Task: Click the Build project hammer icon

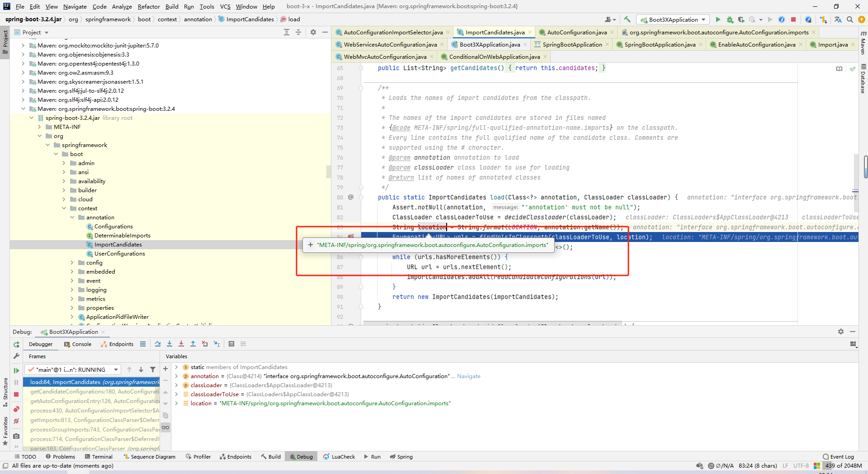Action: (x=627, y=19)
